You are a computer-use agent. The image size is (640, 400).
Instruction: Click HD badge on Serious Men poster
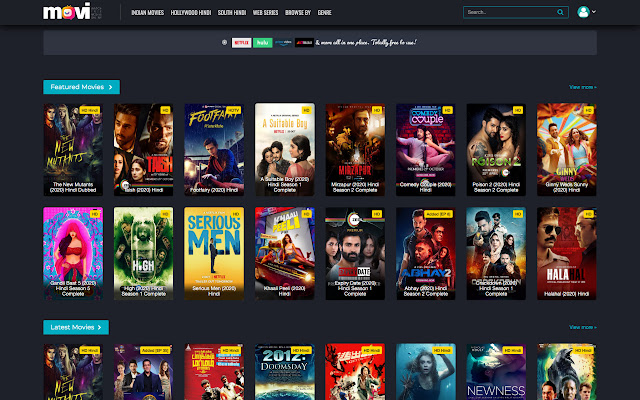[236, 214]
